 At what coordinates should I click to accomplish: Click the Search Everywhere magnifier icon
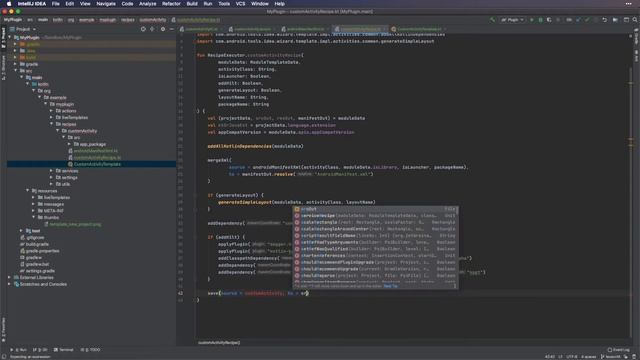click(635, 20)
